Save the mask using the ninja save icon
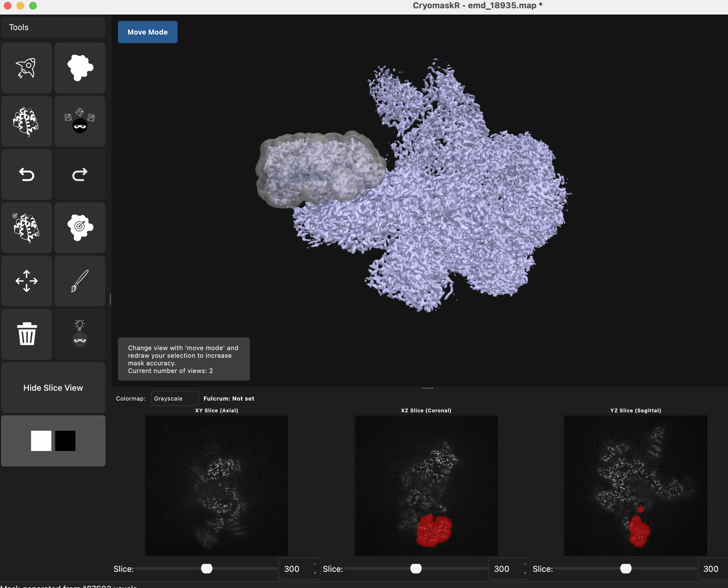The height and width of the screenshot is (588, 728). tap(80, 121)
